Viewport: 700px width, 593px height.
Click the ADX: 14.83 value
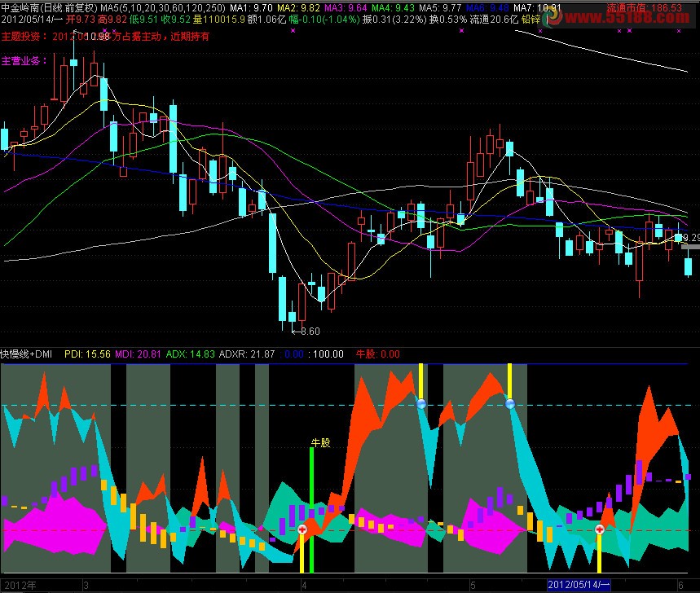click(x=191, y=354)
